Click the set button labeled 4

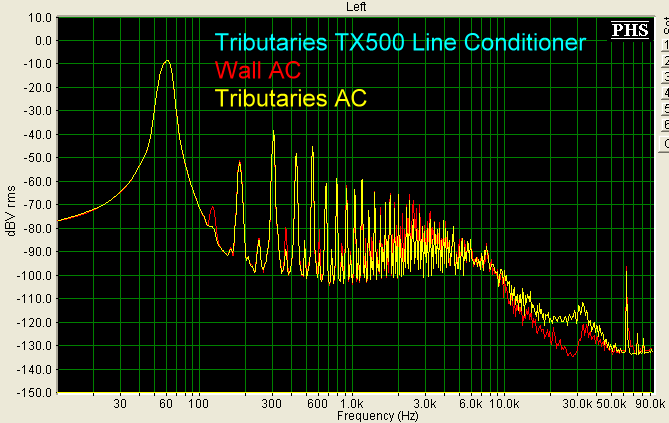click(665, 93)
